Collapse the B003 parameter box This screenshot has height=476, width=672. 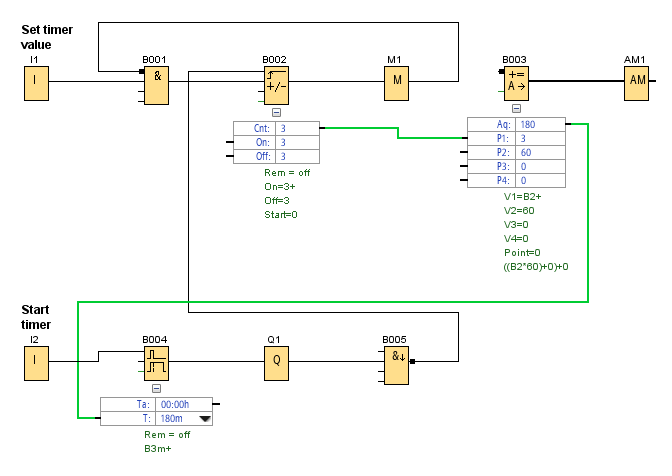coord(516,108)
